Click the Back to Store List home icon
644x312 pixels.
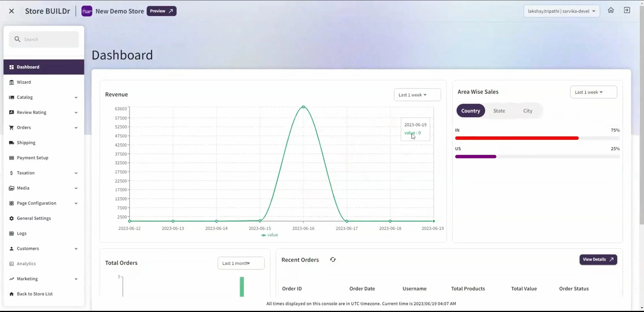[11, 294]
